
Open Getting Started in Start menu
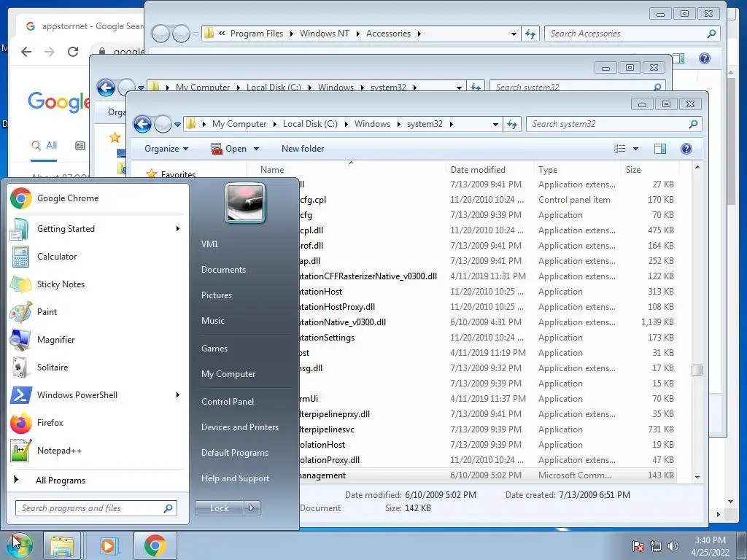click(98, 228)
